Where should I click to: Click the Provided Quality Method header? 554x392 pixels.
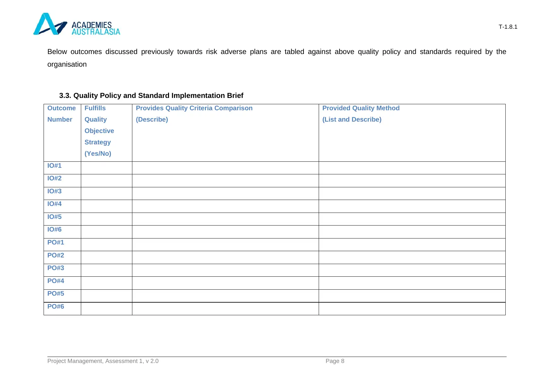[361, 114]
